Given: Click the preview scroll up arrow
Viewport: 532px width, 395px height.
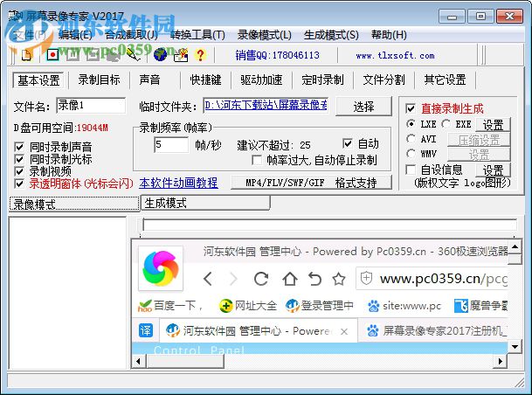Looking at the screenshot, I should point(515,246).
